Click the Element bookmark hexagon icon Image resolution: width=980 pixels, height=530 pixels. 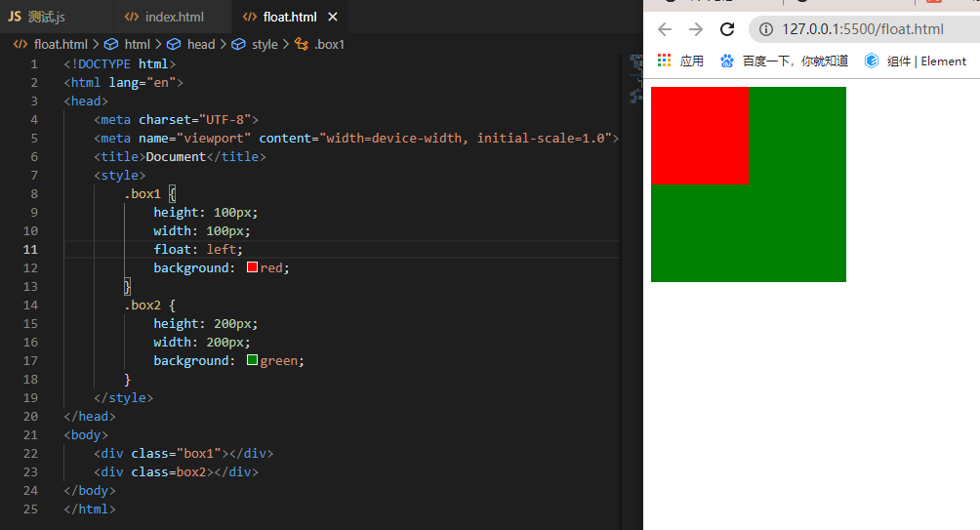point(872,61)
